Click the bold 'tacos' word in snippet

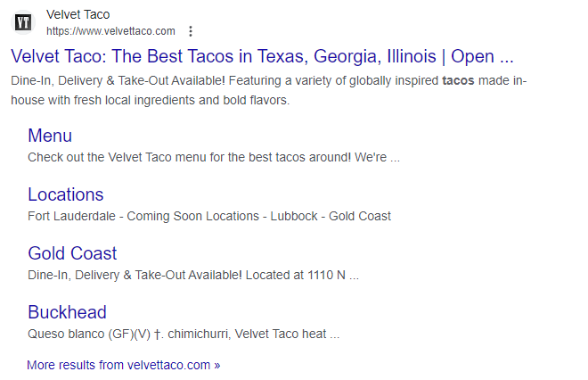pyautogui.click(x=458, y=81)
